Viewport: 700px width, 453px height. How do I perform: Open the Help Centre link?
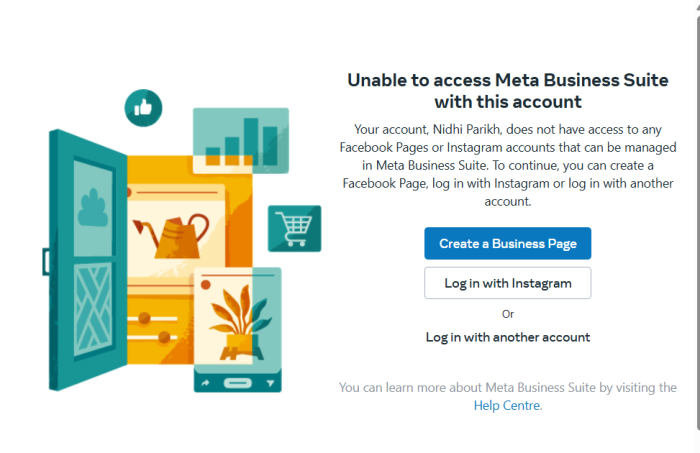[507, 405]
